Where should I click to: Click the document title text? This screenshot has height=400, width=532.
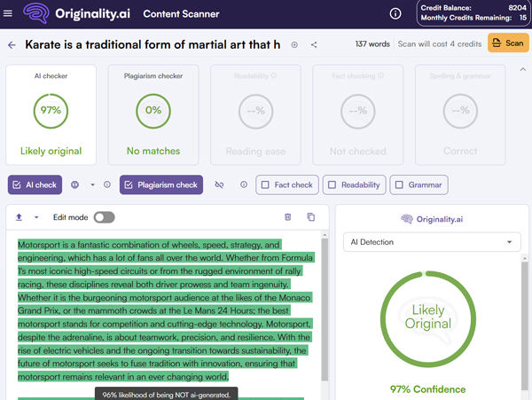[x=153, y=44]
